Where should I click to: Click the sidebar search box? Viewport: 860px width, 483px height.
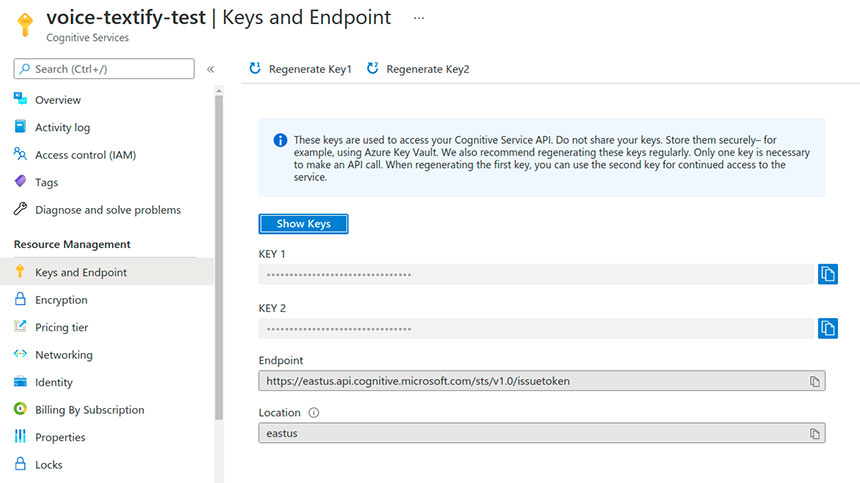(x=104, y=69)
